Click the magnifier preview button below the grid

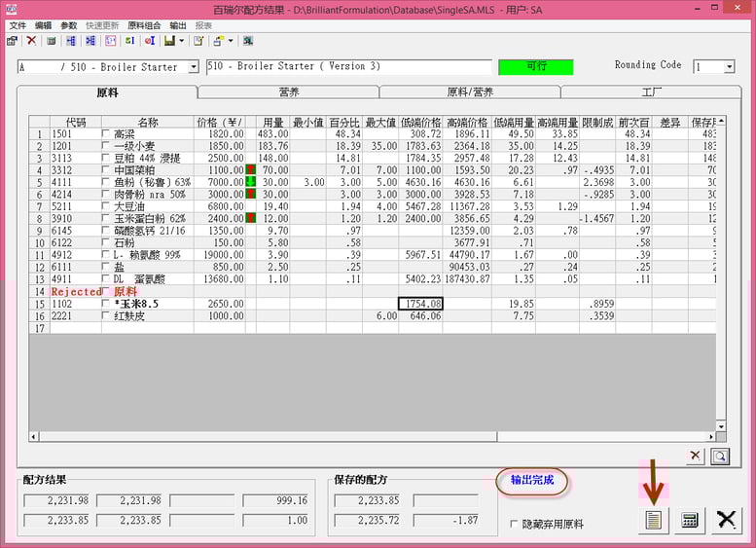pyautogui.click(x=720, y=456)
